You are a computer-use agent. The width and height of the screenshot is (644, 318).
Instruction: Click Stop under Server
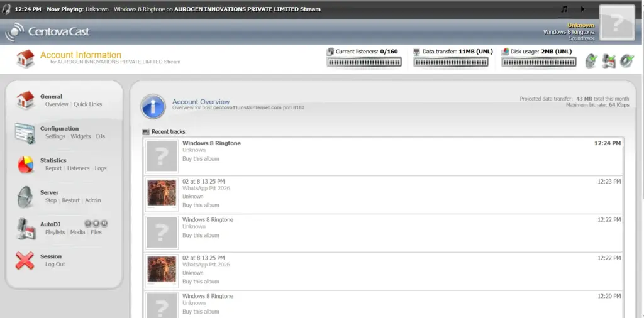(x=51, y=200)
